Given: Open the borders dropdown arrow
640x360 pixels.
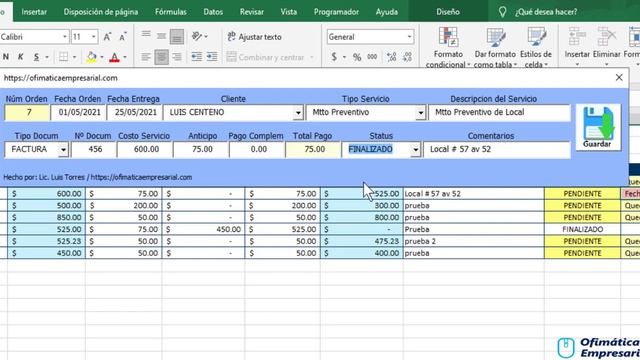Looking at the screenshot, I should 74,57.
